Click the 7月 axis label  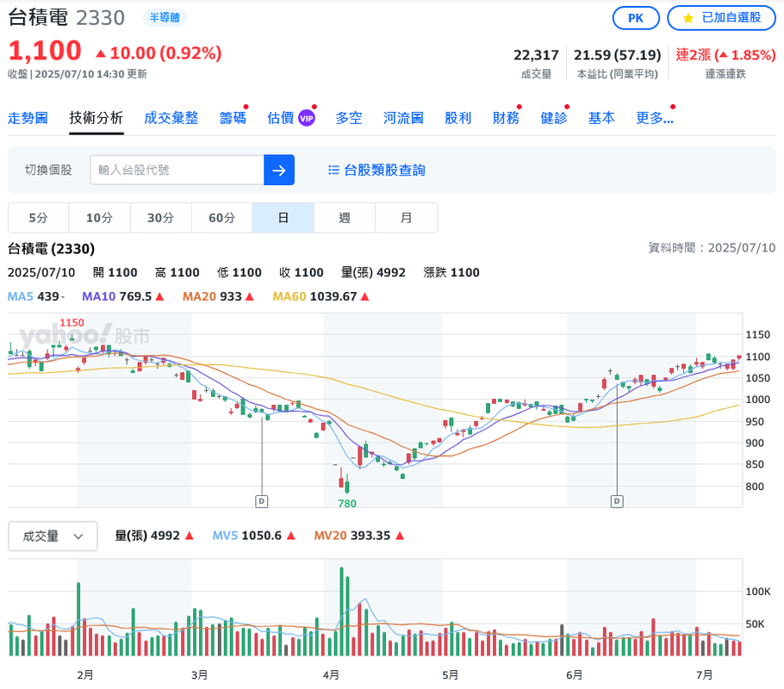click(x=705, y=675)
